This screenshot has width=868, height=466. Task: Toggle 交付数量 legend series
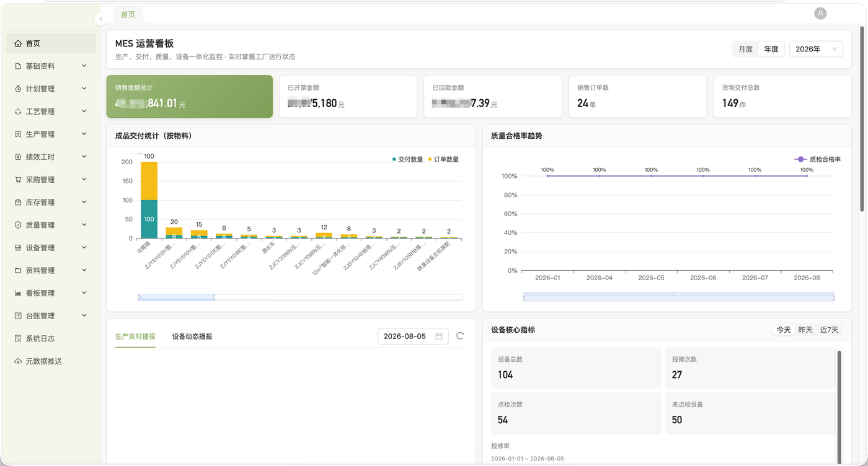[407, 159]
